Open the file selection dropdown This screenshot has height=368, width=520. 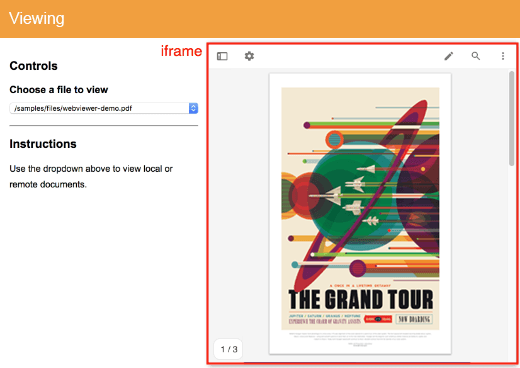click(x=104, y=108)
